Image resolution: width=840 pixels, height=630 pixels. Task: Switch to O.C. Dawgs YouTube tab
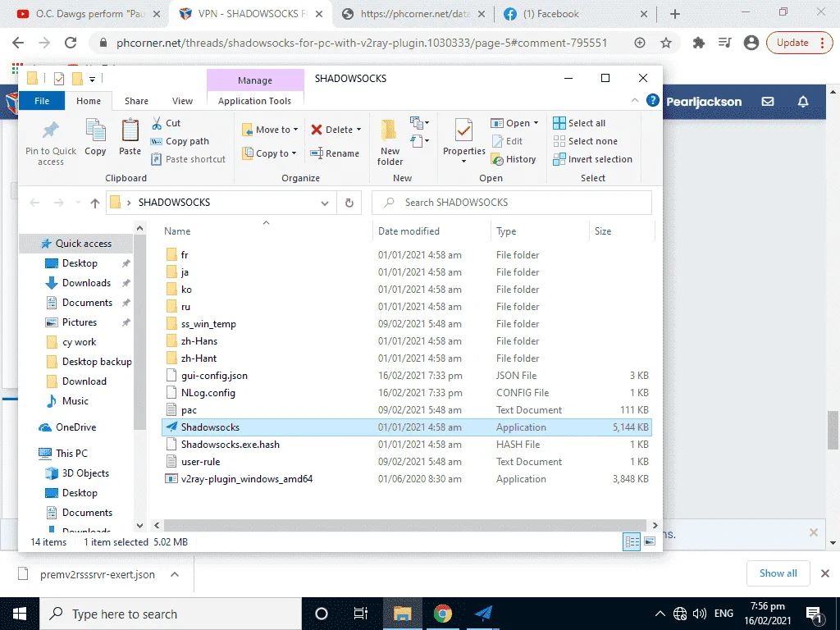[x=89, y=14]
